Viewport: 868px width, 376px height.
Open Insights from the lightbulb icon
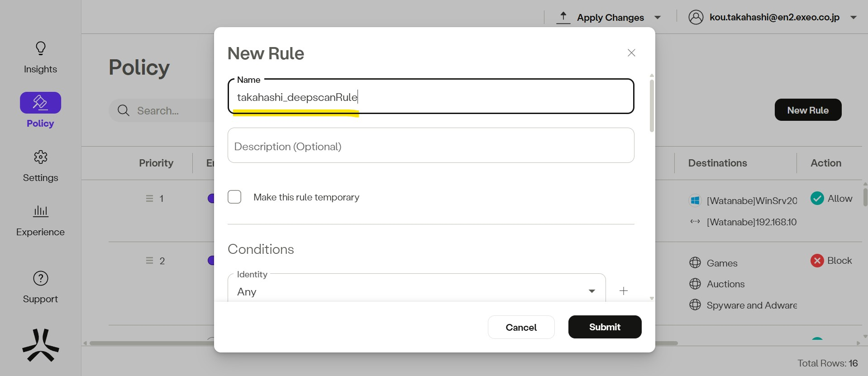pyautogui.click(x=41, y=48)
